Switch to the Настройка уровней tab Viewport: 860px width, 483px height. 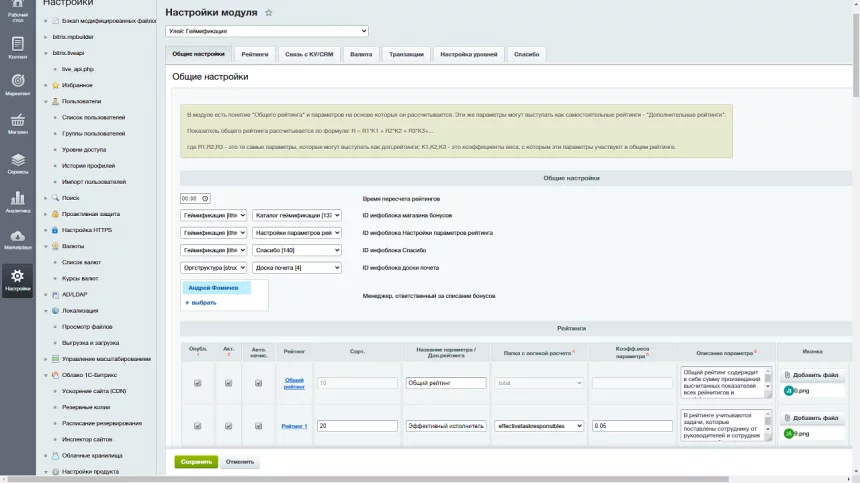[468, 54]
